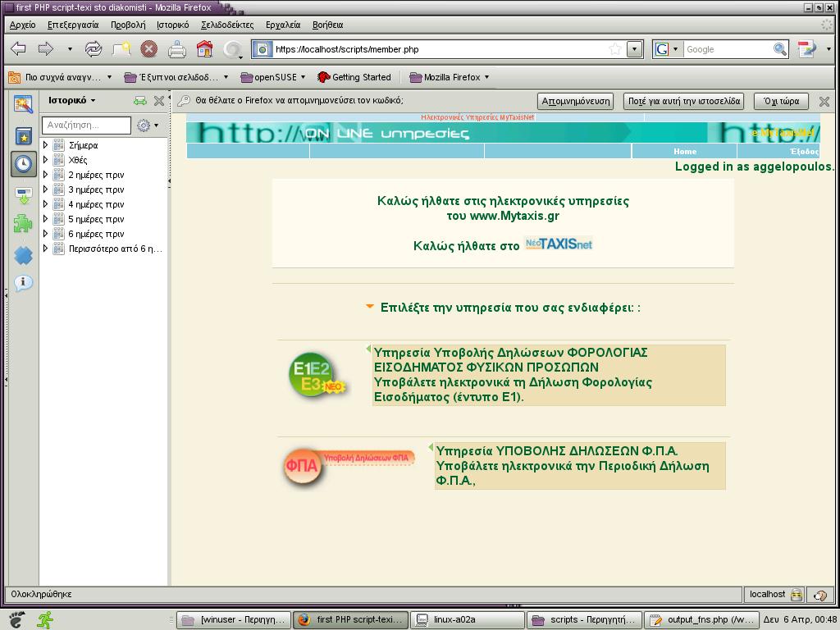
Task: Click the red Stop loading icon
Action: (149, 49)
